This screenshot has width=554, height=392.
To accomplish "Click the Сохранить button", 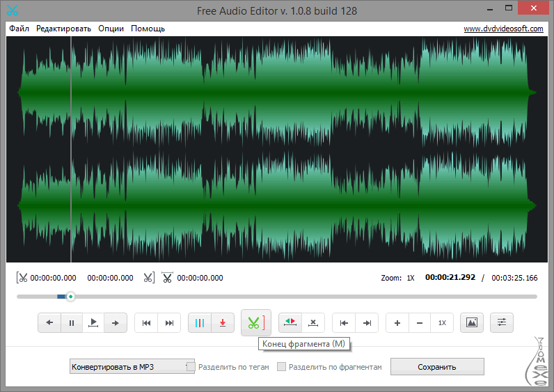I will point(437,367).
